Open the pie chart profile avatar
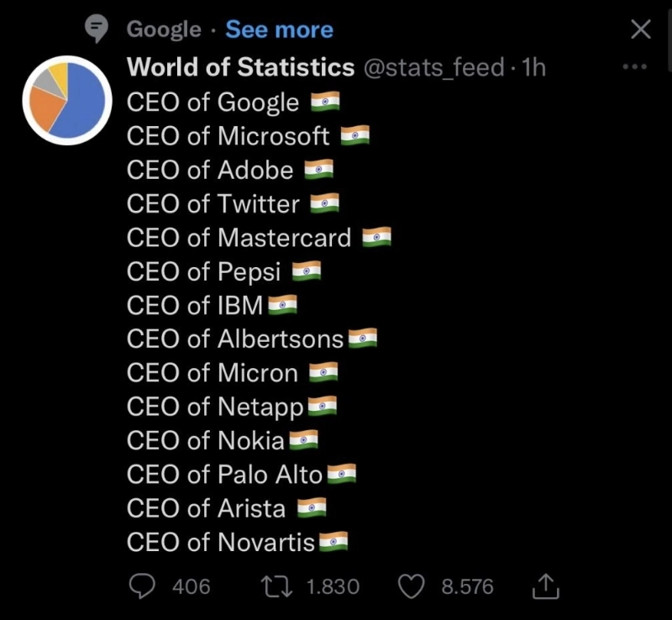The height and width of the screenshot is (620, 672). point(67,100)
